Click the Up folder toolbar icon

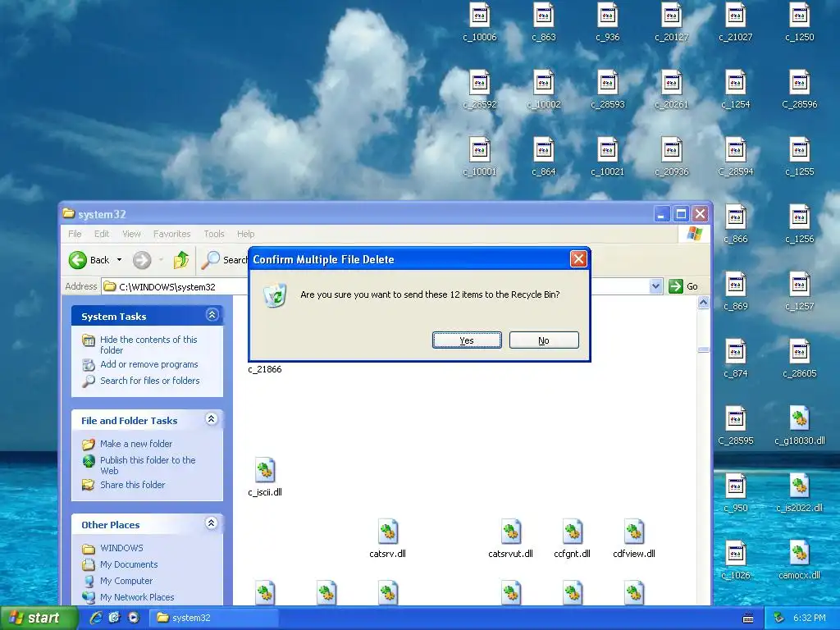coord(181,260)
